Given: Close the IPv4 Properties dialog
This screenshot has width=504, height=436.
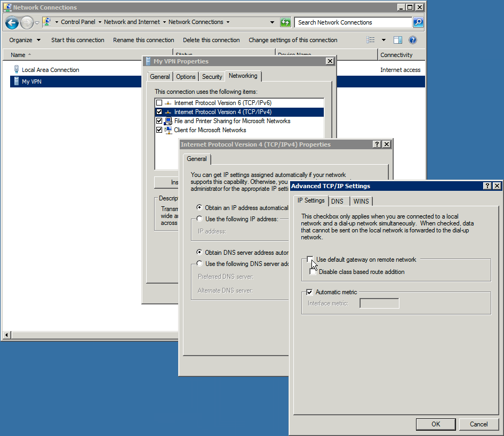Looking at the screenshot, I should coord(387,144).
